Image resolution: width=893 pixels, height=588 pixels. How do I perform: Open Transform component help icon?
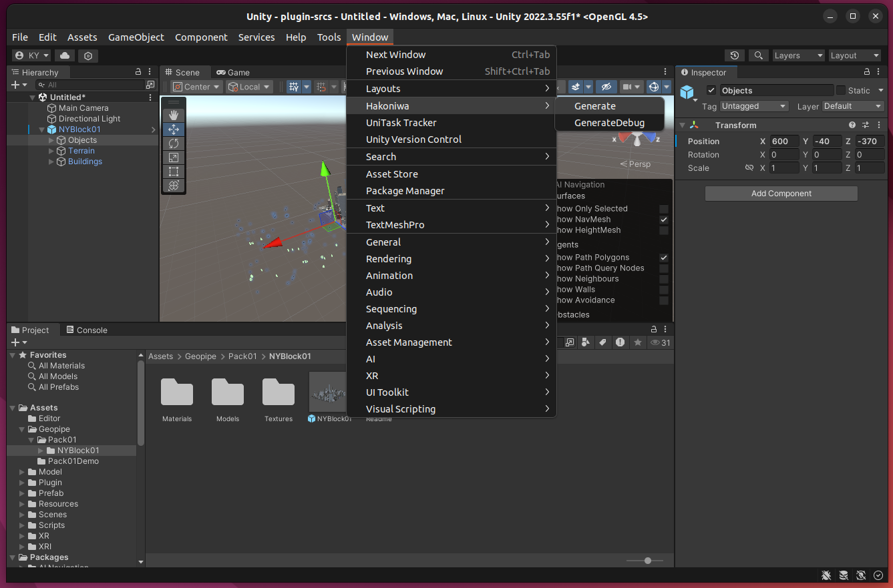(852, 125)
